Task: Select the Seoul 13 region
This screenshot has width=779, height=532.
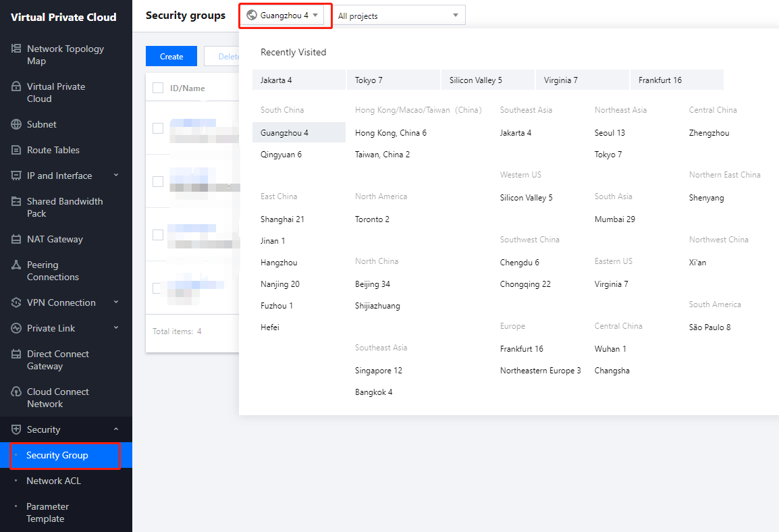Action: pyautogui.click(x=610, y=132)
